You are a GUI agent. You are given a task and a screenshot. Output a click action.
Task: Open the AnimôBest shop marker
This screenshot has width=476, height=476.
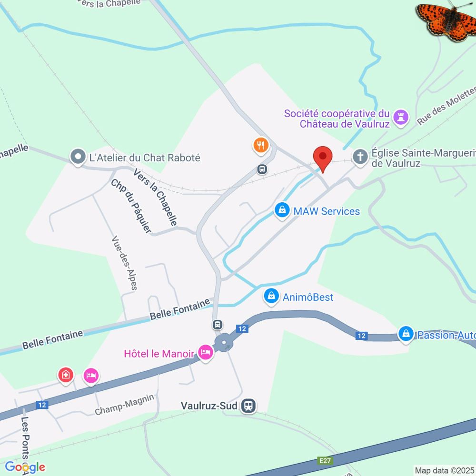(271, 296)
